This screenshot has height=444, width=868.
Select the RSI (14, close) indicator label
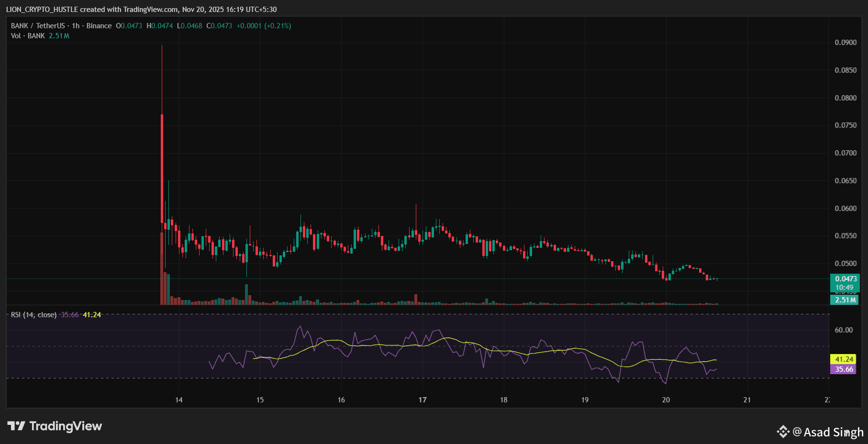33,315
